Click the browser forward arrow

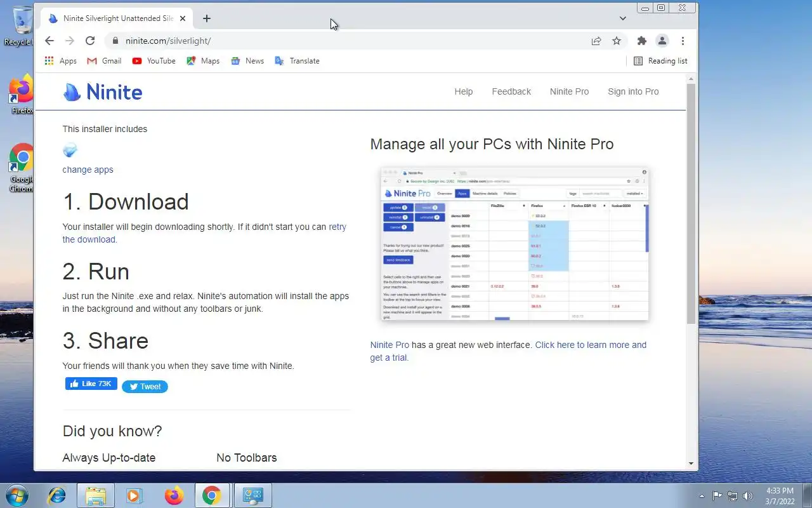(70, 41)
